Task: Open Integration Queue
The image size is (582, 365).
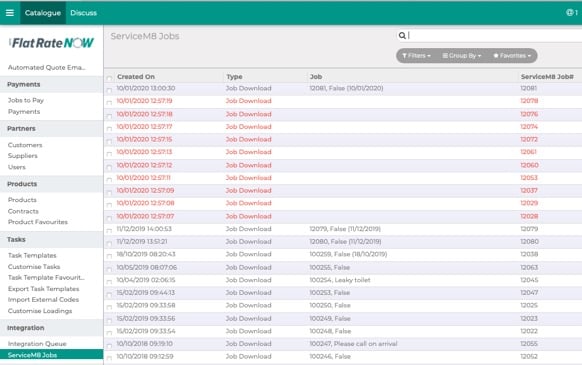Action: click(37, 344)
